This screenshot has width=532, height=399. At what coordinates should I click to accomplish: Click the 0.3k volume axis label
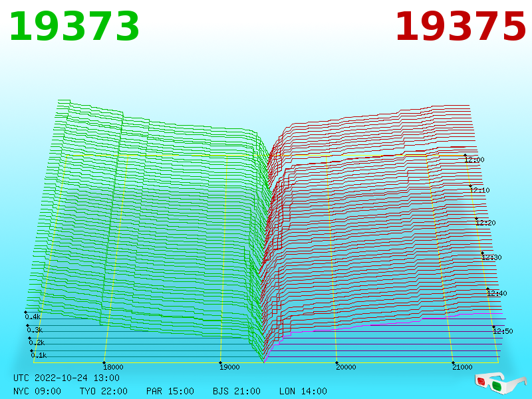(35, 330)
